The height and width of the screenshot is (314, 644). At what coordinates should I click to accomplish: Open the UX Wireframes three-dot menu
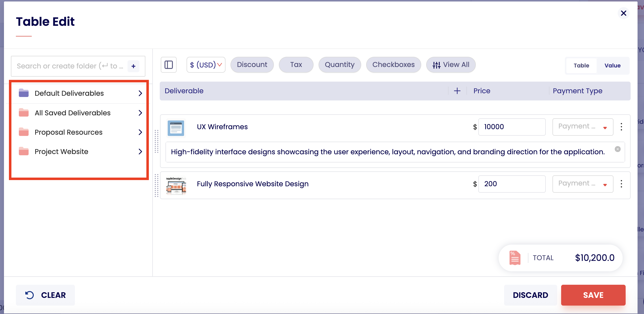621,127
